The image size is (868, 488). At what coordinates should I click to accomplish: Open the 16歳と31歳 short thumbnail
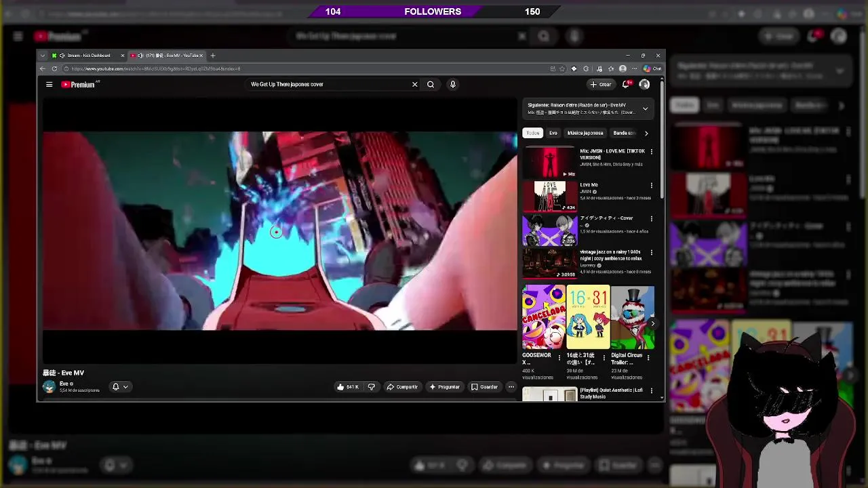click(588, 317)
